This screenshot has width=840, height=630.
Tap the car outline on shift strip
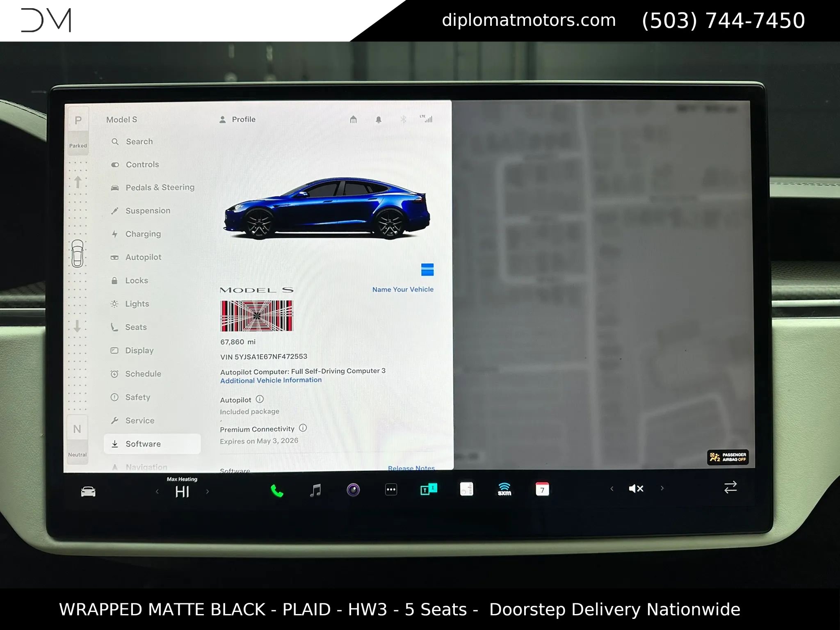[78, 253]
